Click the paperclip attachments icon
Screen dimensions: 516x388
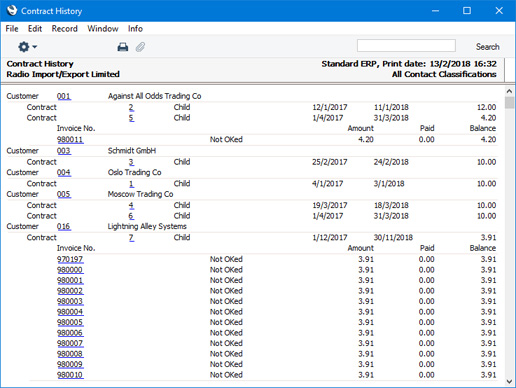click(140, 47)
